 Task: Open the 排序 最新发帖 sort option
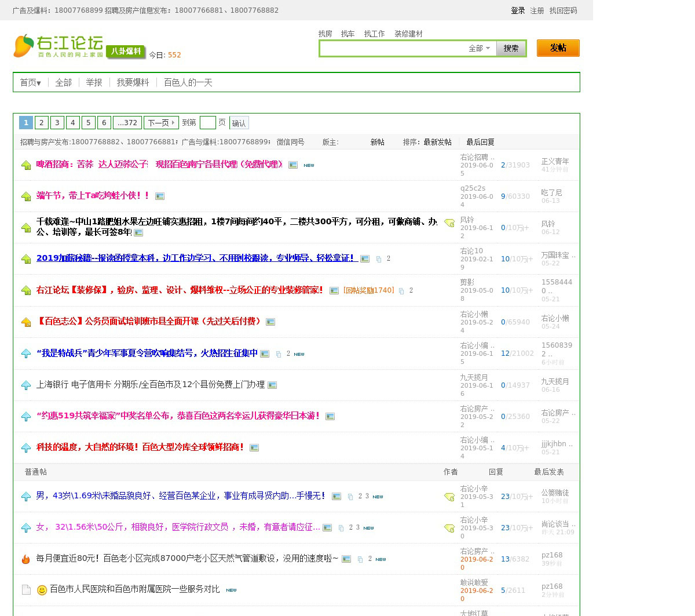click(437, 142)
